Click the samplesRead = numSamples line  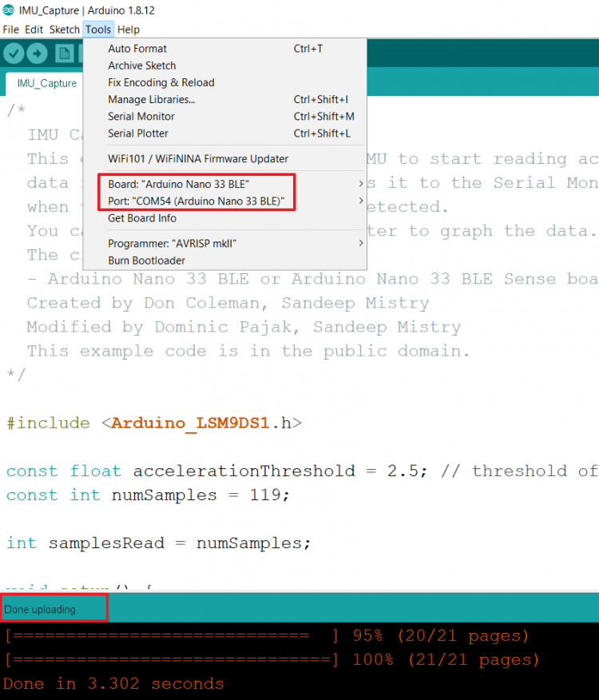pyautogui.click(x=158, y=543)
